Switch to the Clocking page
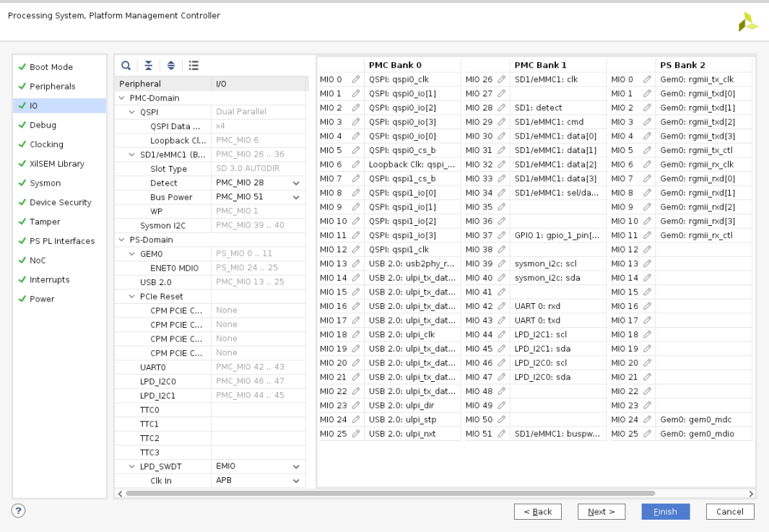 coord(46,144)
